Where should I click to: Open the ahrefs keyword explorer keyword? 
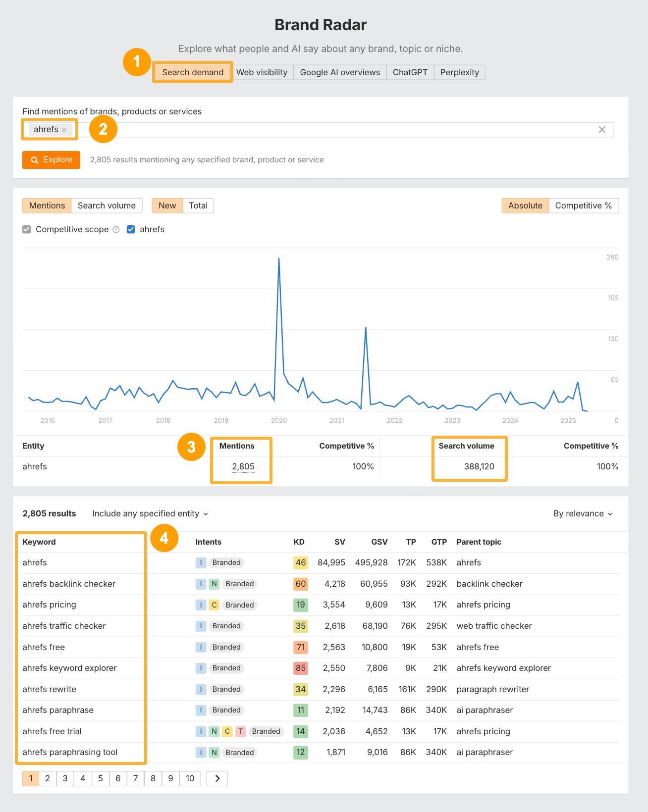click(x=69, y=668)
